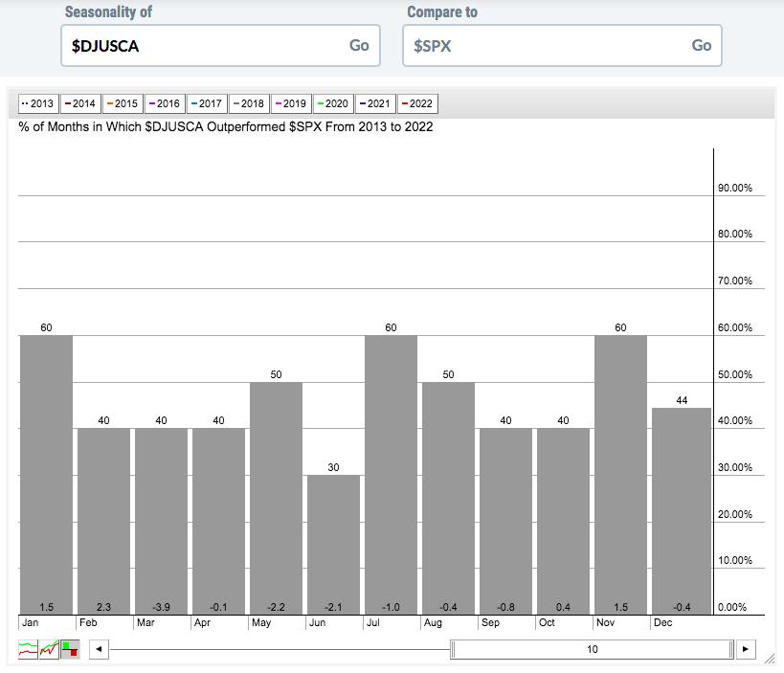Switch to the same-scale line chart icon

(49, 649)
